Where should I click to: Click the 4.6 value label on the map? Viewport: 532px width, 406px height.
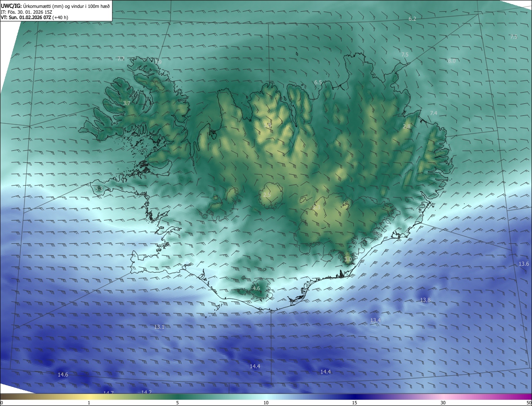[x=256, y=288]
